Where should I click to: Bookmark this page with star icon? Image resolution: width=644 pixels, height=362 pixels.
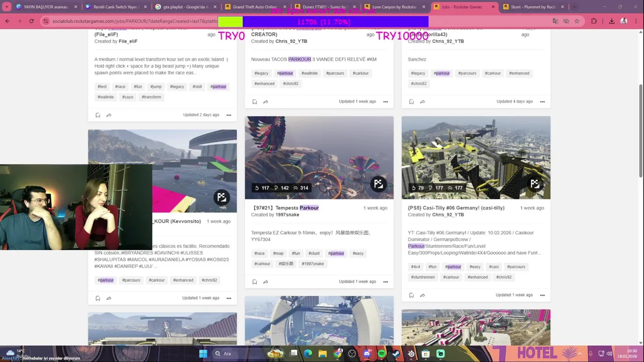tap(577, 21)
